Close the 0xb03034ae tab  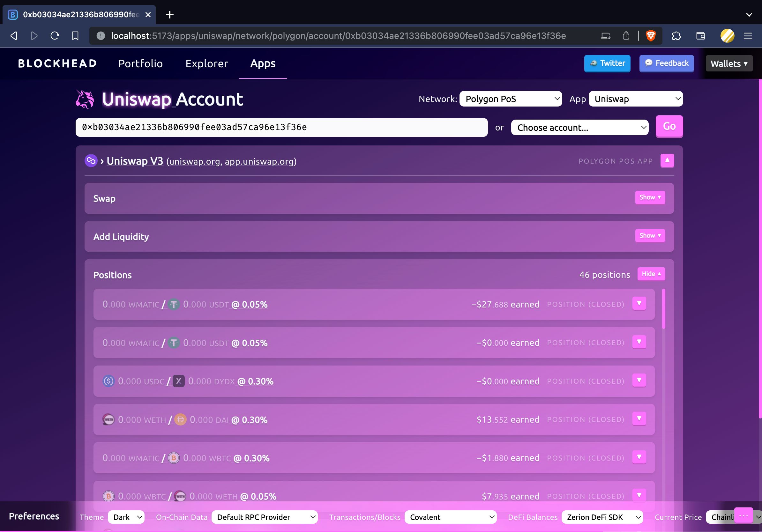[148, 15]
